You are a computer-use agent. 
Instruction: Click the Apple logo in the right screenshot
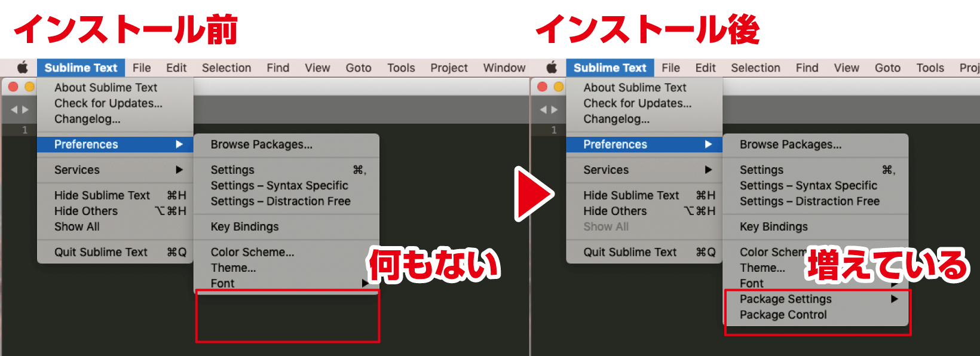tap(552, 67)
